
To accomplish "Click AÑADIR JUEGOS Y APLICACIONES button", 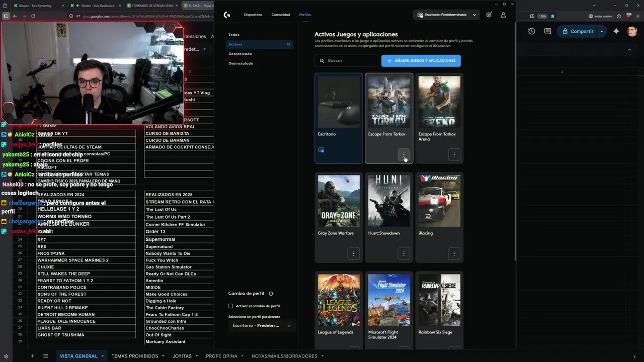I will click(x=421, y=61).
